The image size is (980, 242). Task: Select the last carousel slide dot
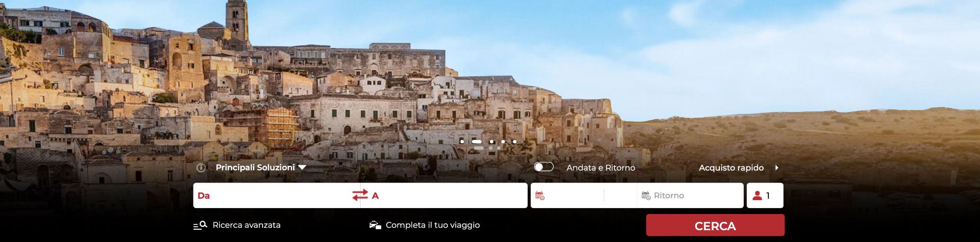tap(514, 141)
